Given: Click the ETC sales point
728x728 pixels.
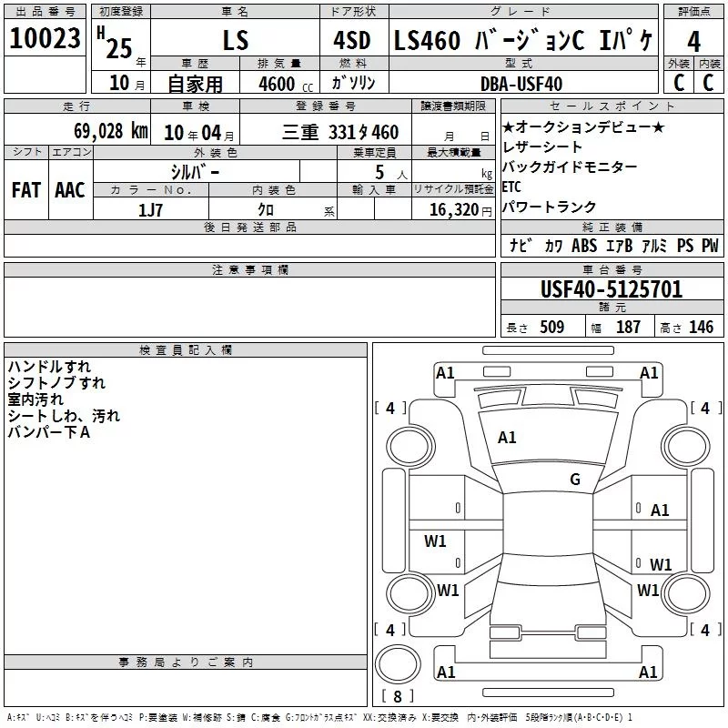Looking at the screenshot, I should pyautogui.click(x=511, y=187).
